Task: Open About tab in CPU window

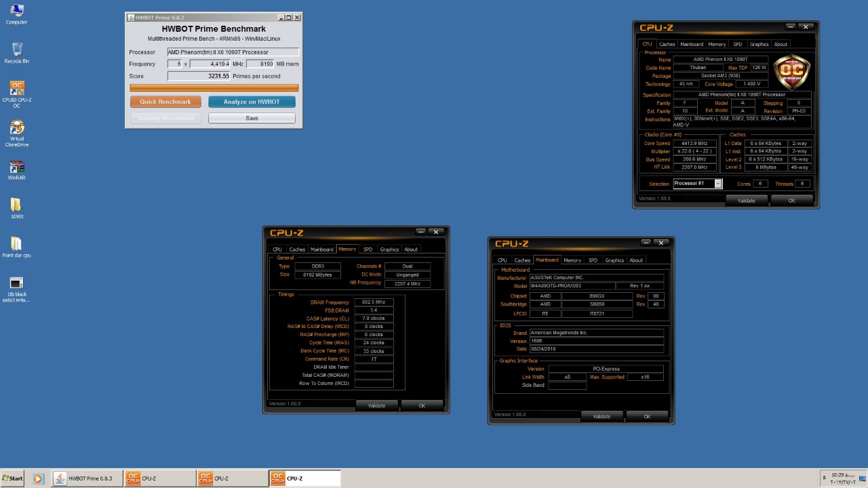Action: coord(781,44)
